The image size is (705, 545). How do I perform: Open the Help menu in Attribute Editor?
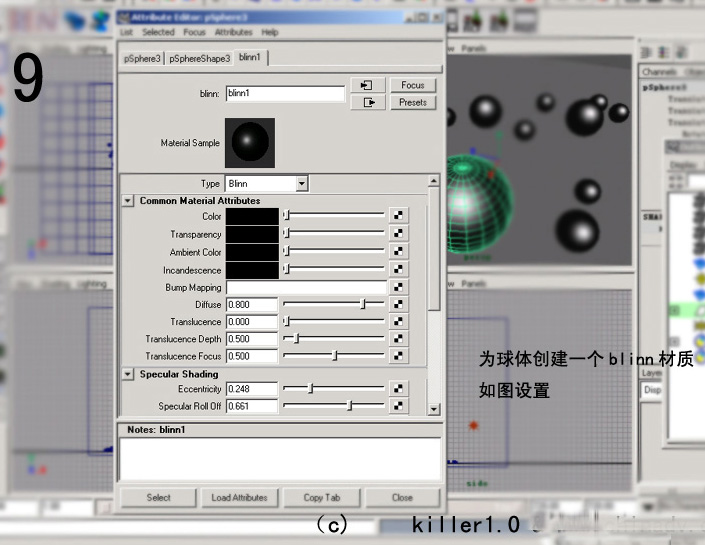[x=270, y=32]
